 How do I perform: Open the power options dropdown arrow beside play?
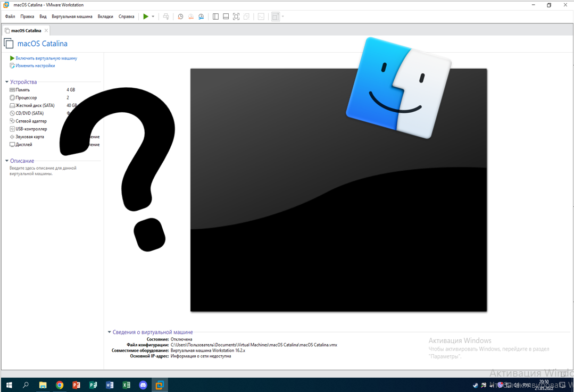[153, 16]
